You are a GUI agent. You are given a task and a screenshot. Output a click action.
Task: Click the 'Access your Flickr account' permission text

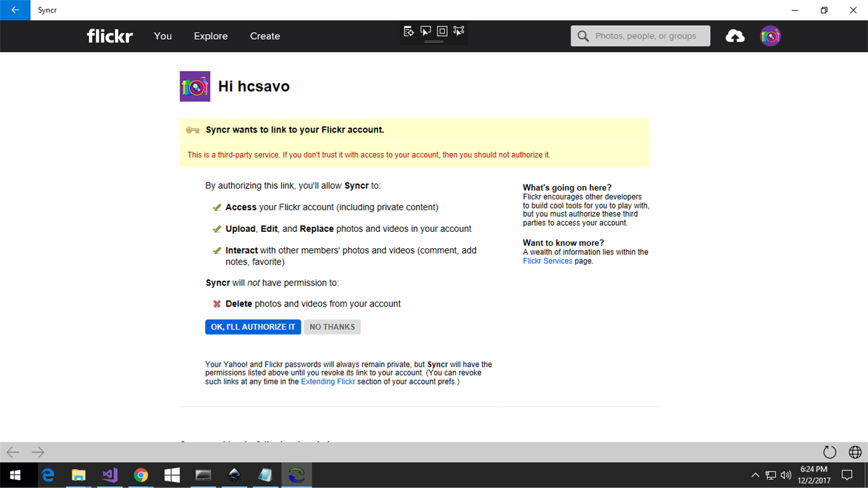pos(332,207)
